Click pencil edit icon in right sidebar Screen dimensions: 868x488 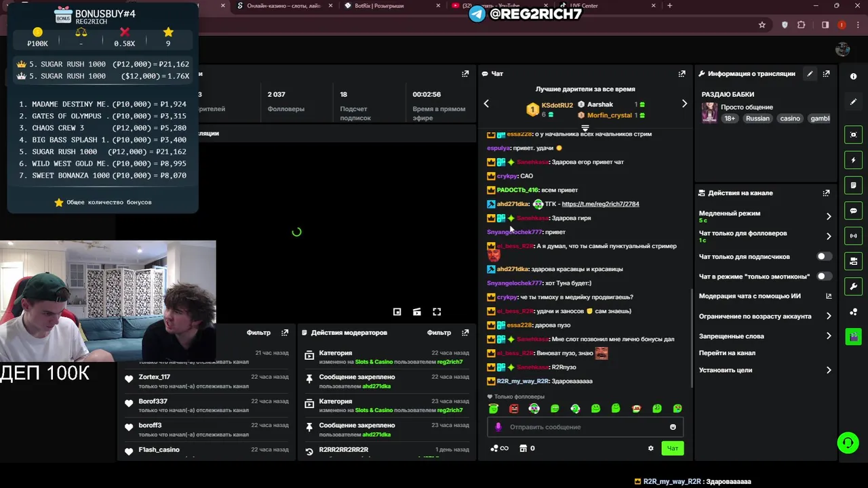[854, 102]
